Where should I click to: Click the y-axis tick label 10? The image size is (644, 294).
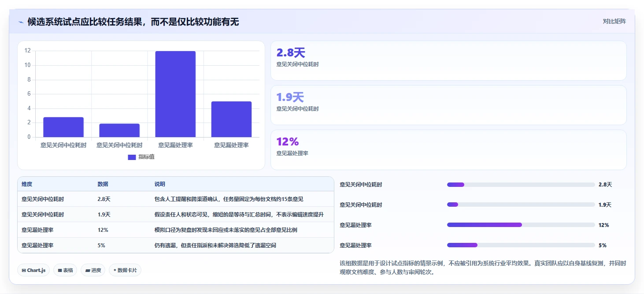pos(27,65)
